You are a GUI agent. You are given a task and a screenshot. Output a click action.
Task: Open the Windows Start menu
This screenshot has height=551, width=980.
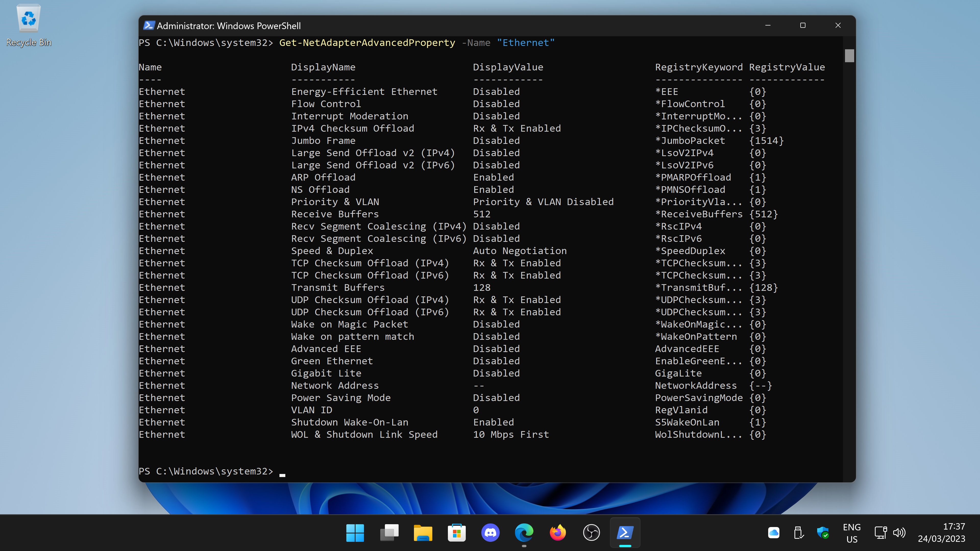[x=355, y=533]
